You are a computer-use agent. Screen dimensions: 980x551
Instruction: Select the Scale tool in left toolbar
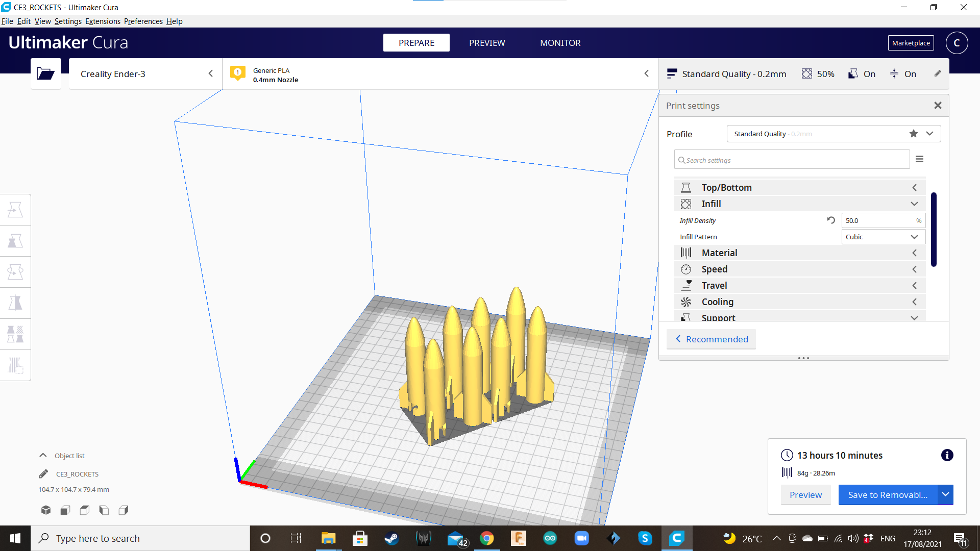click(x=15, y=241)
